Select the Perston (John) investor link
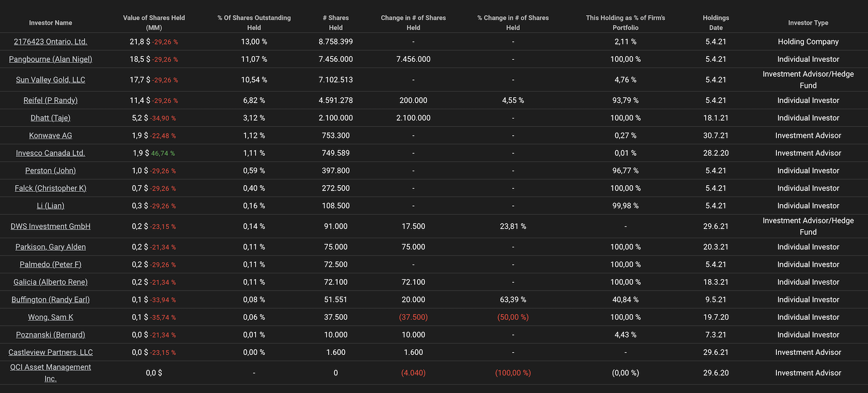The height and width of the screenshot is (393, 868). pos(50,170)
